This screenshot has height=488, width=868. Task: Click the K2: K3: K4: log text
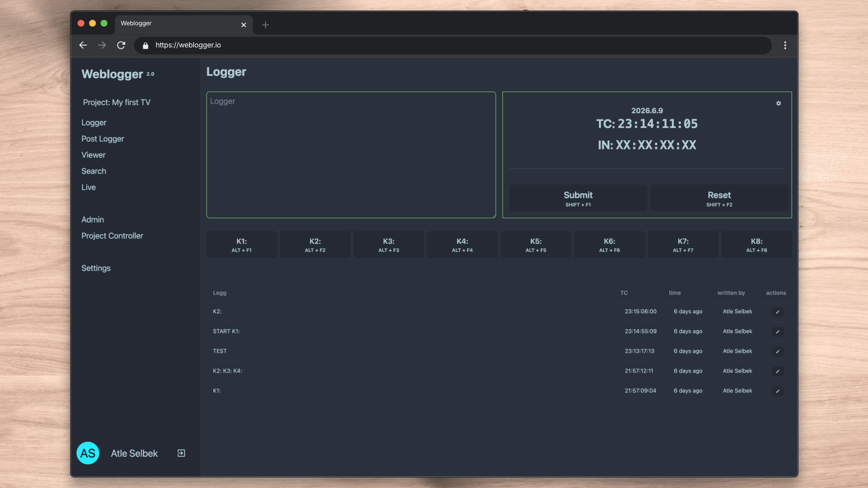coord(227,371)
